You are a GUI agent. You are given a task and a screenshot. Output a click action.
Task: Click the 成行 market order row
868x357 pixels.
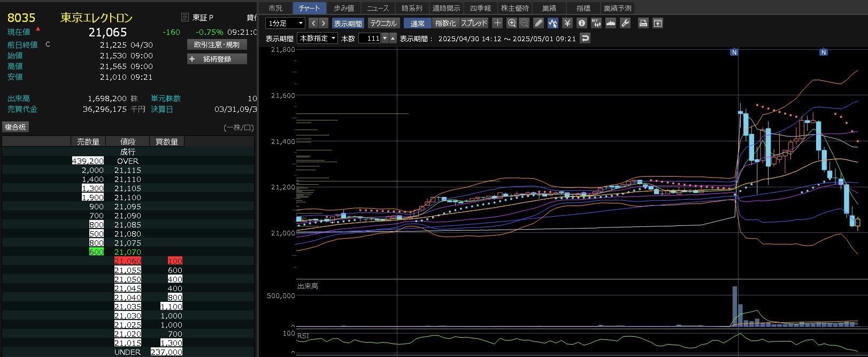coord(128,152)
